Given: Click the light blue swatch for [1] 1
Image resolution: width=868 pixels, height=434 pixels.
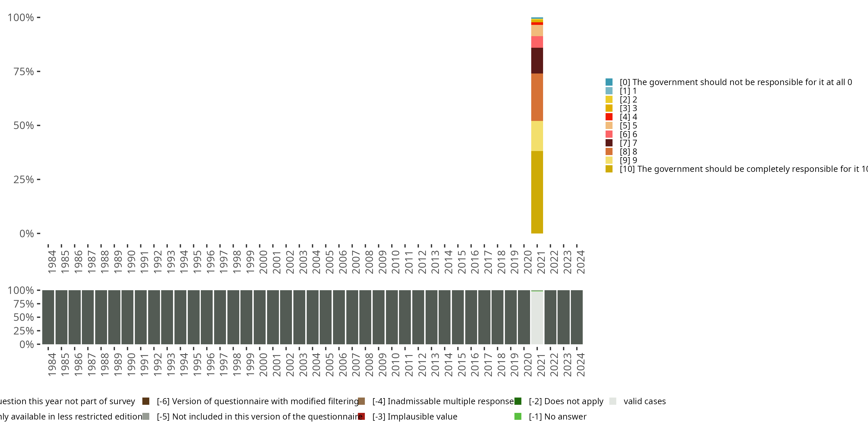Looking at the screenshot, I should [609, 91].
